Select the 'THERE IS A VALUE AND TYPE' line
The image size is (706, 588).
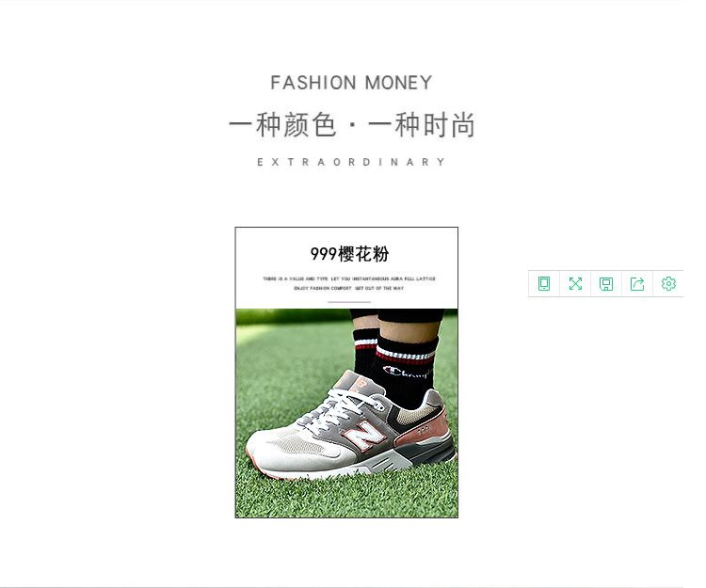coord(349,278)
